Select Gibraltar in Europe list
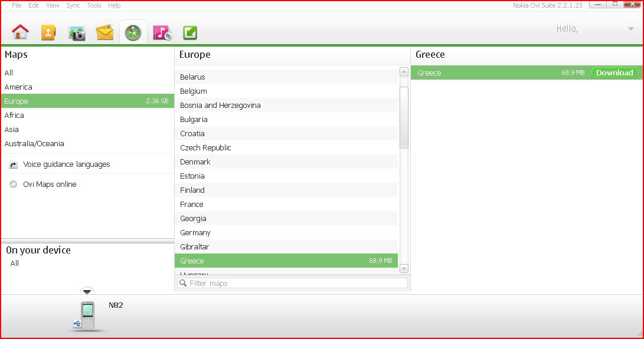644x339 pixels. 286,246
